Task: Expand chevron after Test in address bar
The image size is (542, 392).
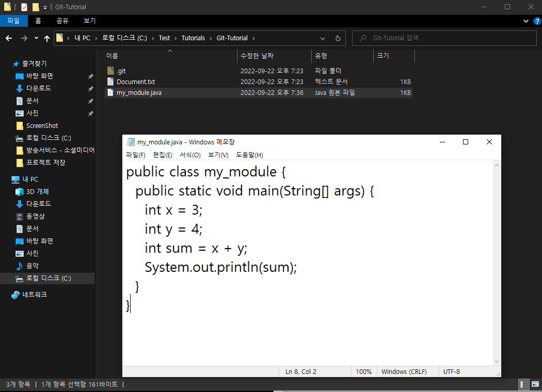Action: click(176, 38)
